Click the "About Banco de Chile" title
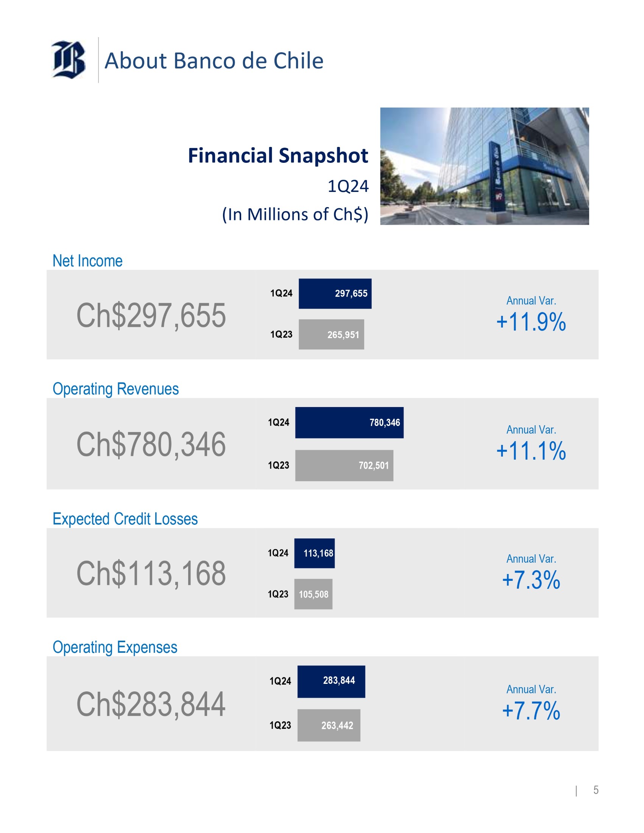The width and height of the screenshot is (644, 833). (x=214, y=61)
